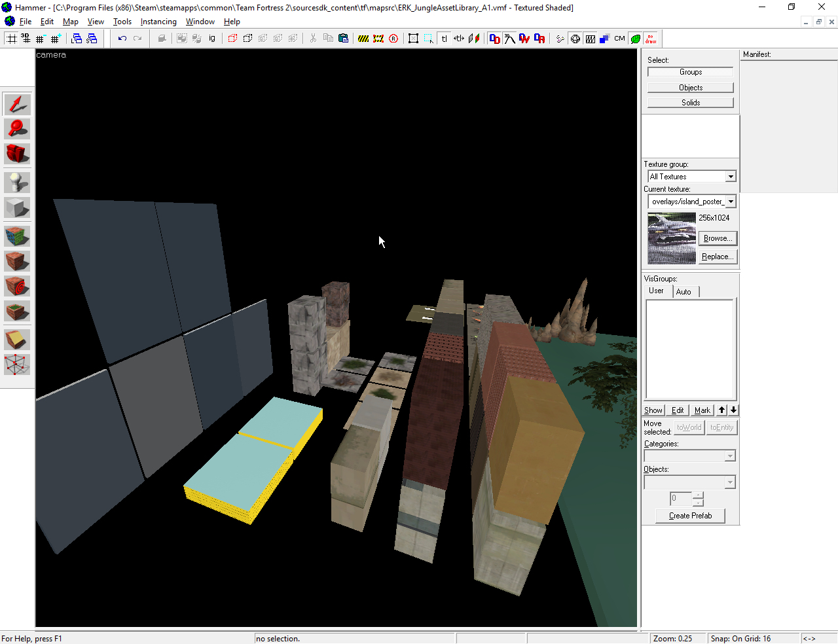838x644 pixels.
Task: Click the black dashed Hide Unselected icon
Action: pyautogui.click(x=247, y=39)
